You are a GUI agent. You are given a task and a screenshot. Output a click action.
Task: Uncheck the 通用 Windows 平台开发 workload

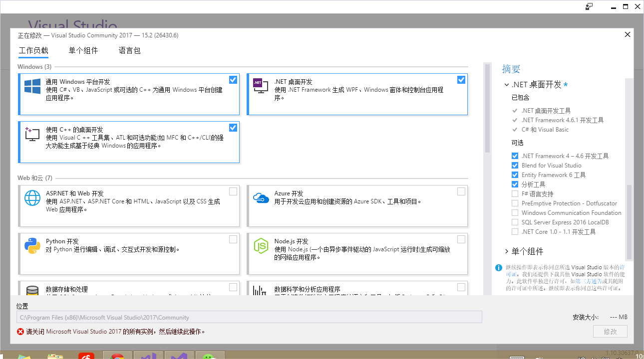[x=233, y=80]
